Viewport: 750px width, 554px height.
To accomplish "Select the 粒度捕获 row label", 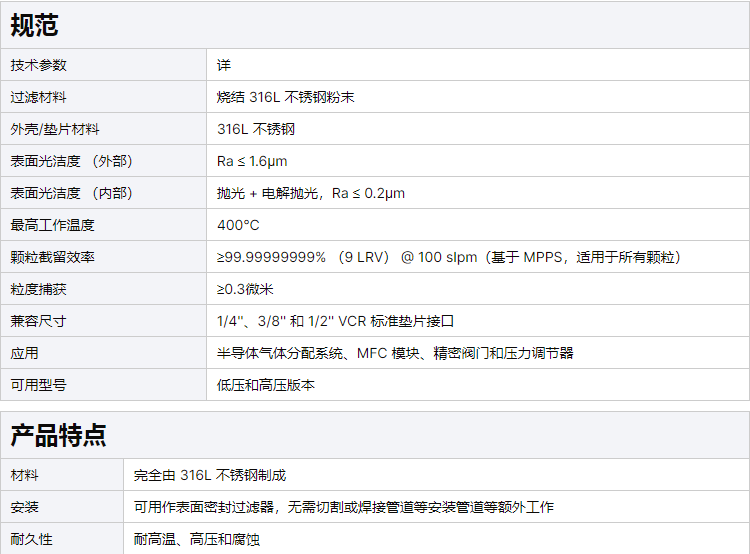I will click(39, 289).
